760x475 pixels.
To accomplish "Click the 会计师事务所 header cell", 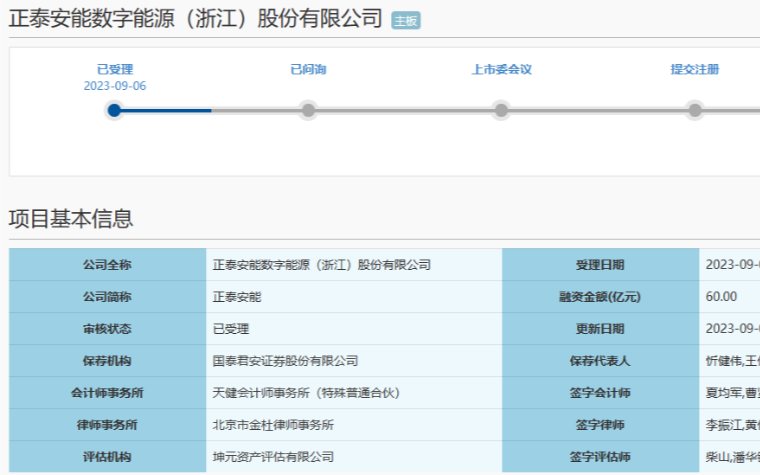I will 108,393.
